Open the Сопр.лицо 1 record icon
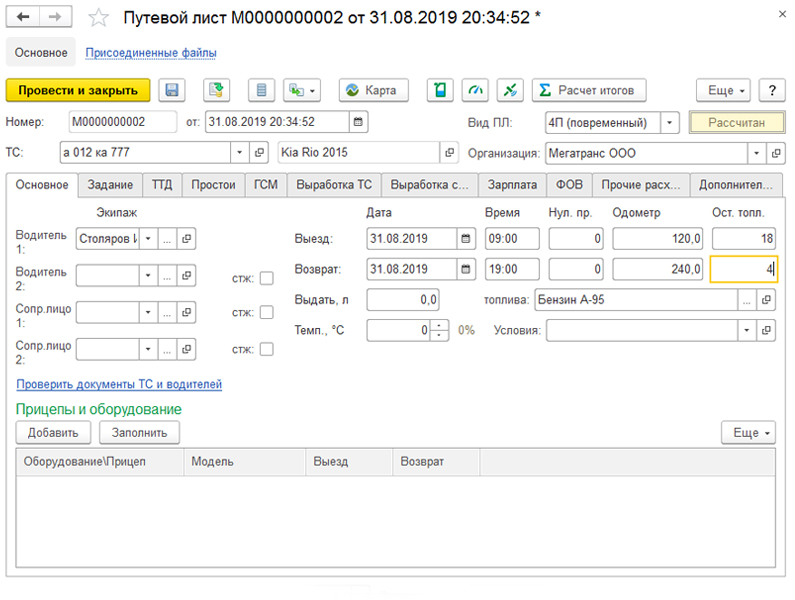Viewport: 795px width, 600px height. click(x=187, y=312)
